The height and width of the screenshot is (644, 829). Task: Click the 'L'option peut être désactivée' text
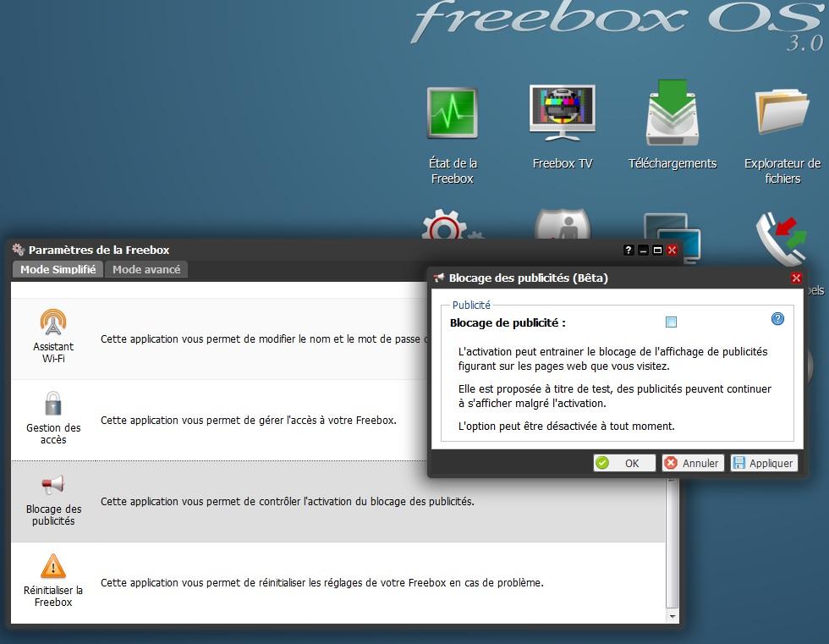566,427
